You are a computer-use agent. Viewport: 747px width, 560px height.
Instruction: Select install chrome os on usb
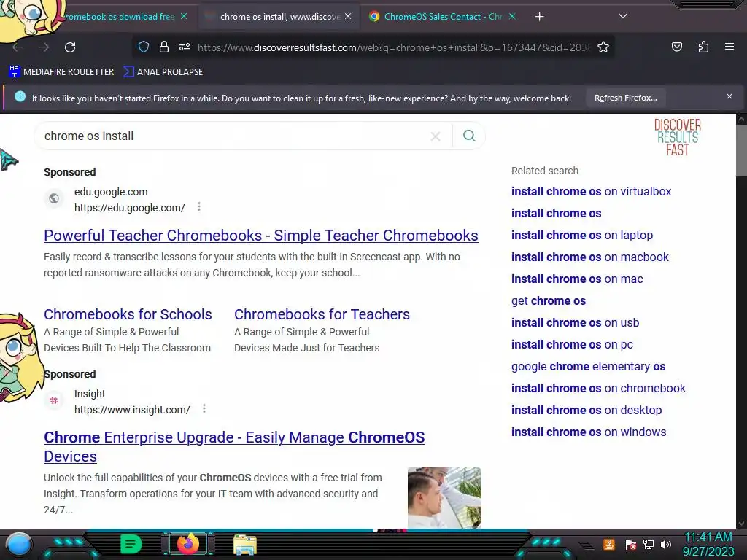point(575,323)
